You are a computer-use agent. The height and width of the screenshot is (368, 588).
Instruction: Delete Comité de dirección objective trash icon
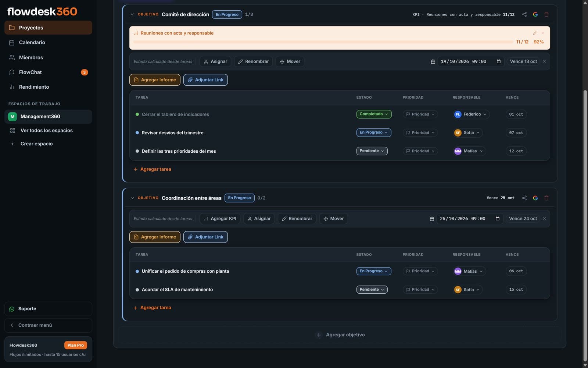coord(546,14)
